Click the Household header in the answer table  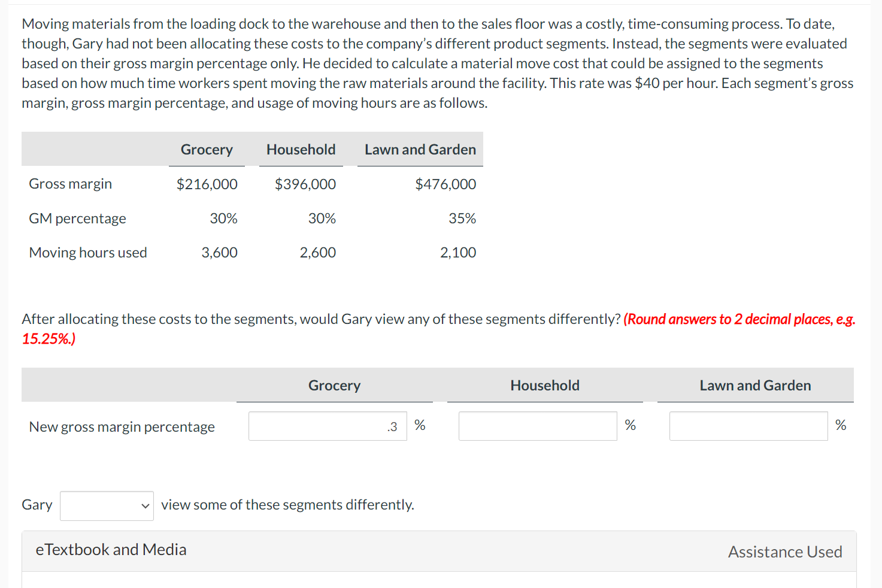pos(545,386)
